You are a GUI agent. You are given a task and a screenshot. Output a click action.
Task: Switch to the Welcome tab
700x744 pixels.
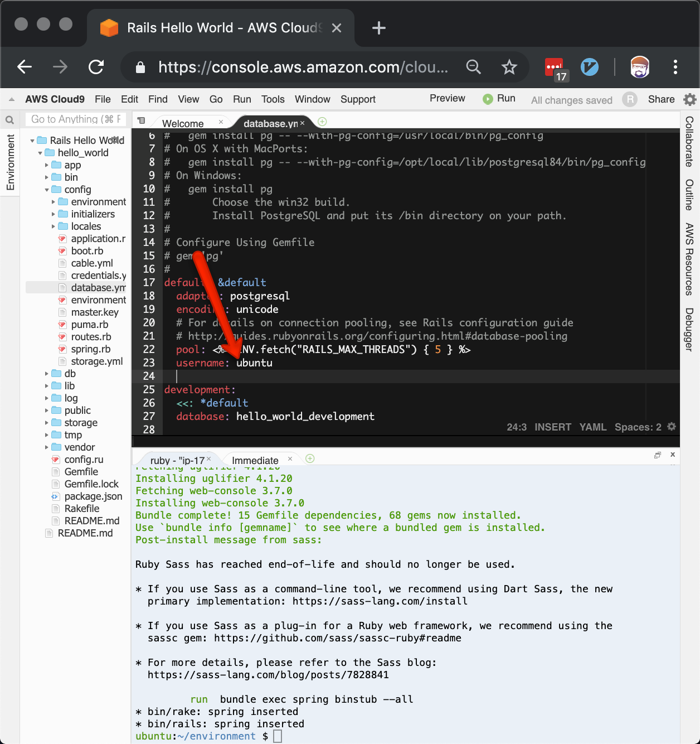pos(183,123)
